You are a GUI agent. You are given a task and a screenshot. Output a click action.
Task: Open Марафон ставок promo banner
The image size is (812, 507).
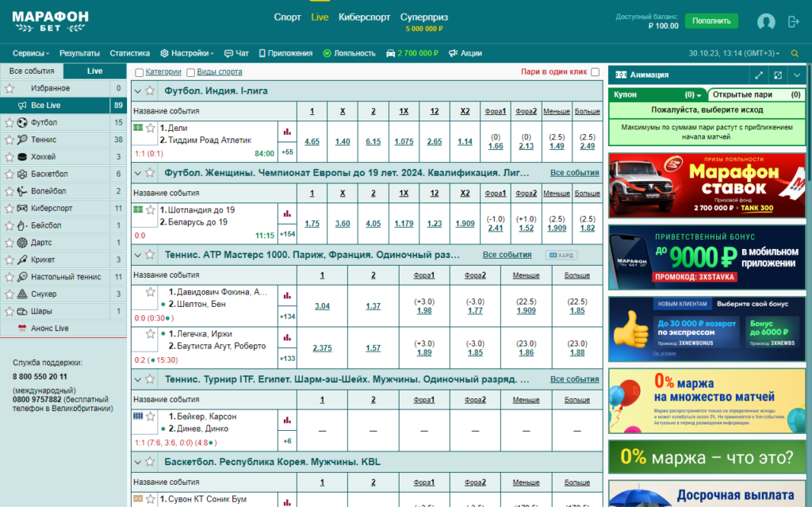pyautogui.click(x=707, y=185)
